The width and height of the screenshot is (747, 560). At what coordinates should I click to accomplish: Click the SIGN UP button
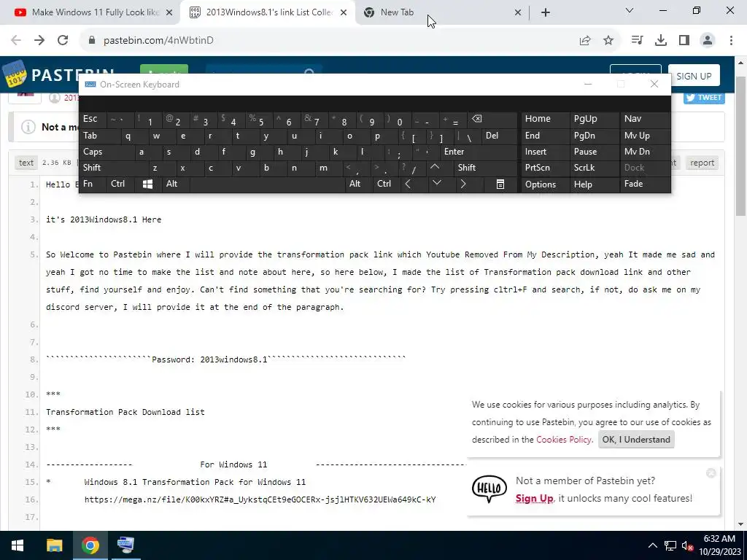694,76
